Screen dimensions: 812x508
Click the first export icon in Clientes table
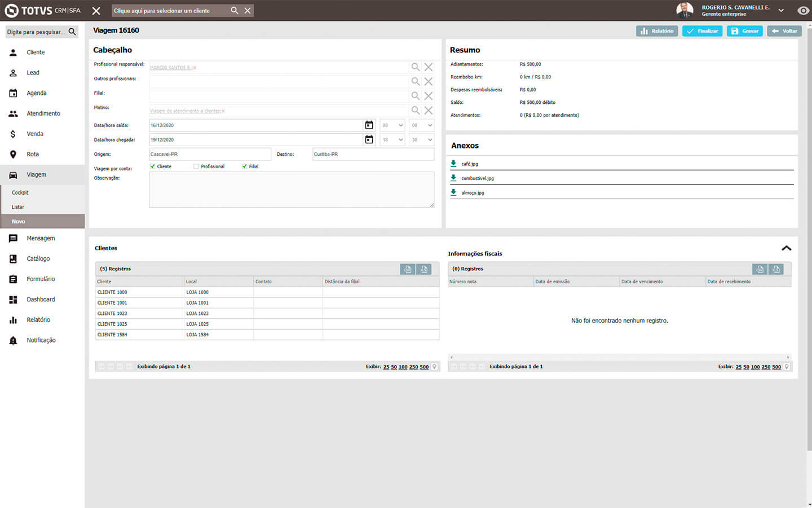[407, 269]
